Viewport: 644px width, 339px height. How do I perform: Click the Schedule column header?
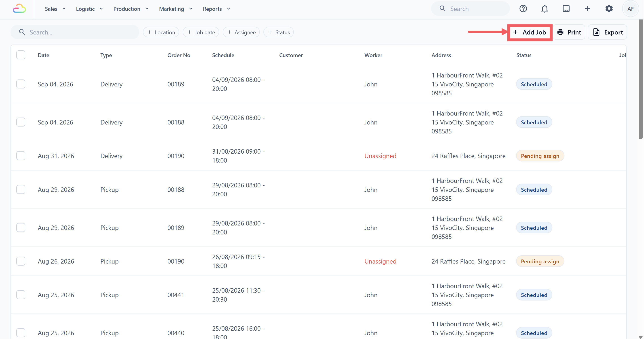(223, 55)
